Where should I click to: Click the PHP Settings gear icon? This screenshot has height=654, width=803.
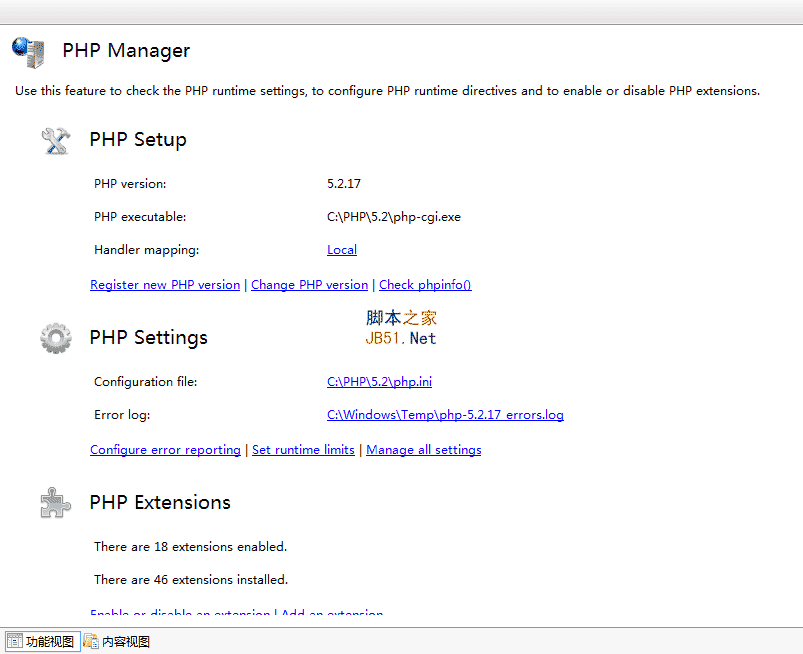tap(56, 338)
